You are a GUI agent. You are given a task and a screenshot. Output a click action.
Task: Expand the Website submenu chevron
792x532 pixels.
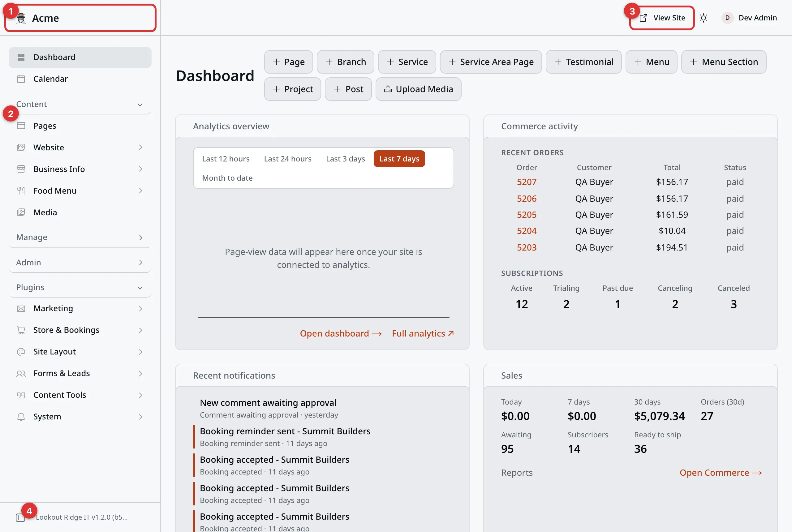140,147
